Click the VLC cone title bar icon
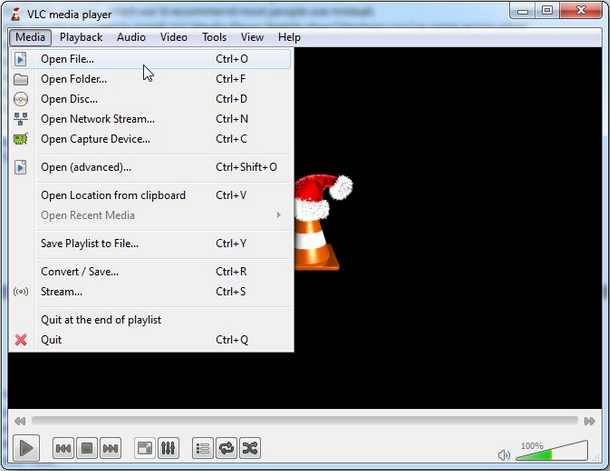 coord(16,14)
